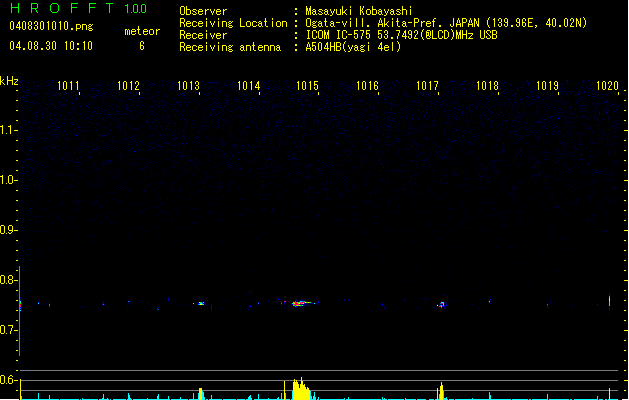Click the observer name Masayuki Kobayashi
The image size is (629, 400).
point(359,11)
